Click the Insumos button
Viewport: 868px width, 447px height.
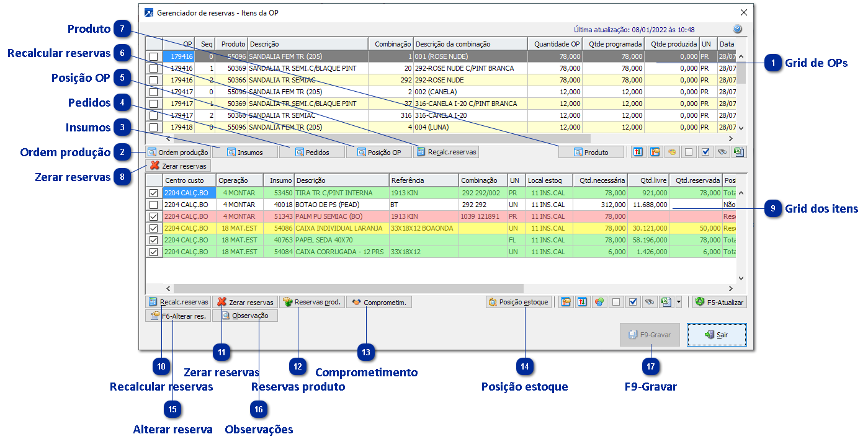(x=245, y=152)
